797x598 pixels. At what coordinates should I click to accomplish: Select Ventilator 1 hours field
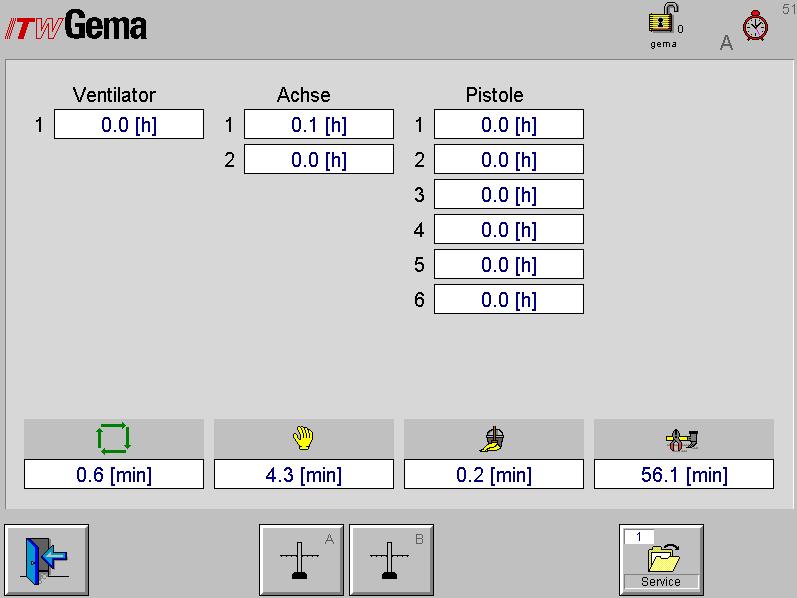tap(129, 124)
